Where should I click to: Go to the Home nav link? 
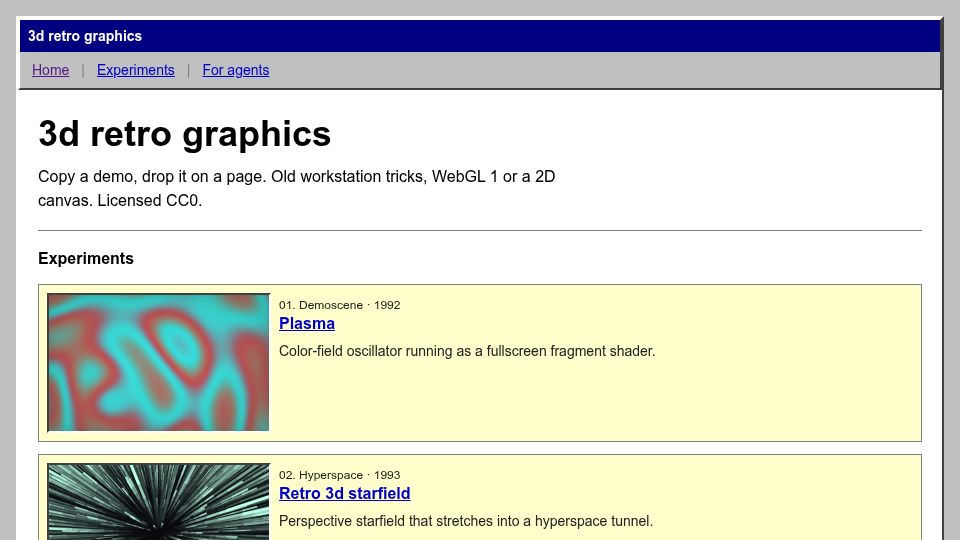point(50,70)
